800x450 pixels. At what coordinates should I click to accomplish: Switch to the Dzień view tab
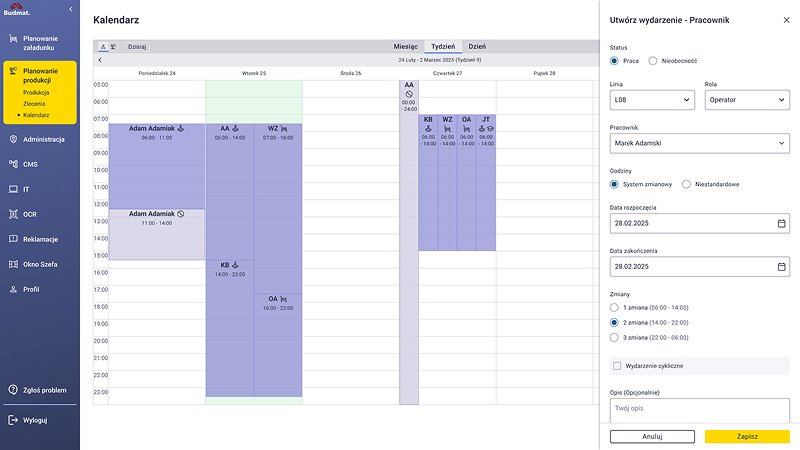(477, 46)
